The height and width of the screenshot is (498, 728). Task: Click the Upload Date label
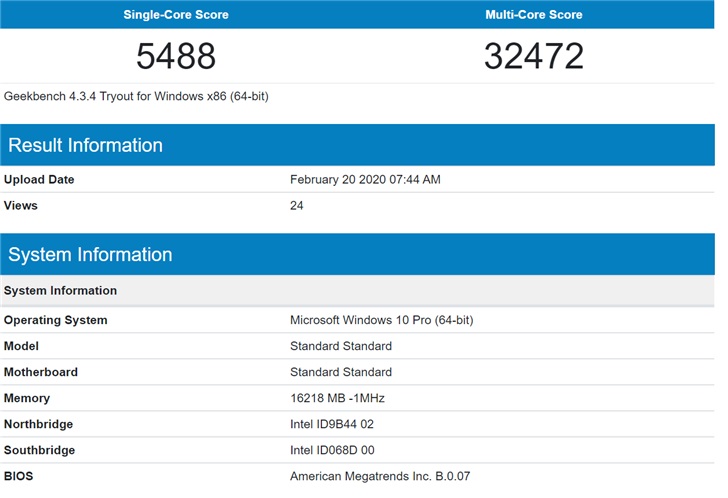[39, 180]
